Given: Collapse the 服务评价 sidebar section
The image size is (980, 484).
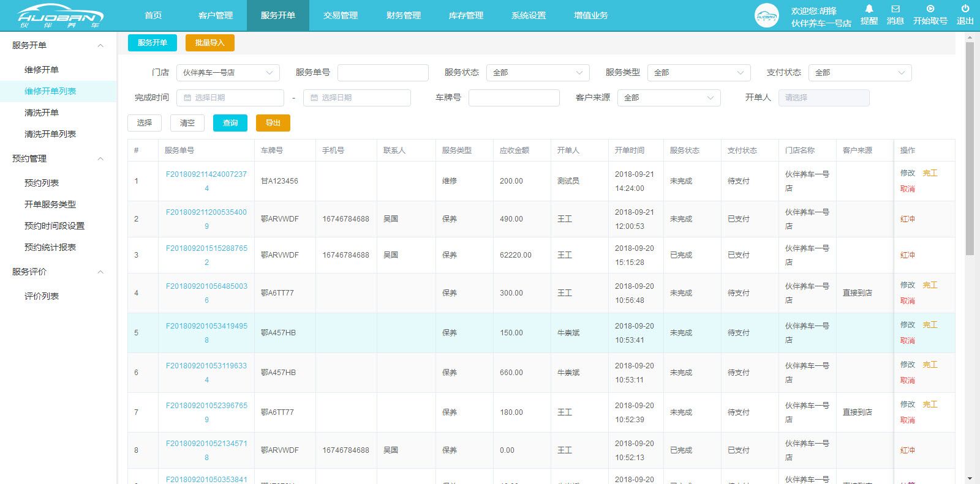Looking at the screenshot, I should (100, 272).
